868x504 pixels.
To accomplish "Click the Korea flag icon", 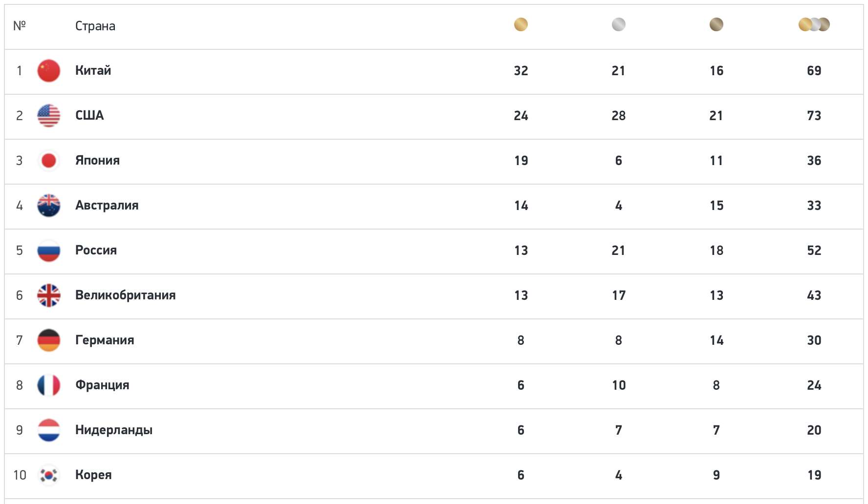I will click(x=49, y=475).
